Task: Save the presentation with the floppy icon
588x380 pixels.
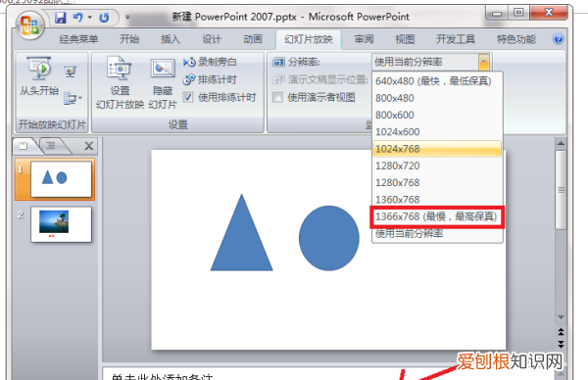Action: (x=61, y=18)
